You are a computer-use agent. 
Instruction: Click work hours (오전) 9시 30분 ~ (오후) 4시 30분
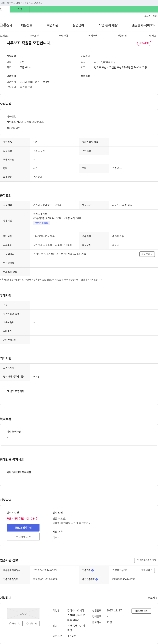[57, 218]
